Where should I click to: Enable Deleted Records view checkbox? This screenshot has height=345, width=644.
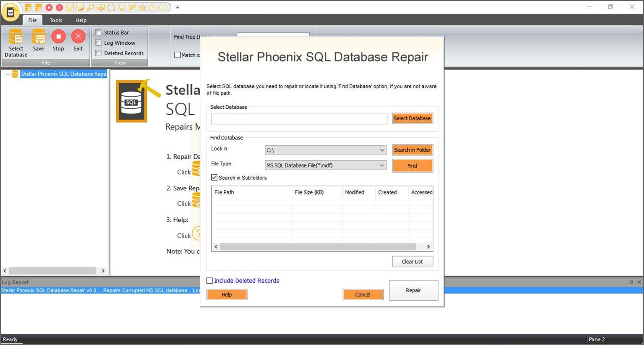pyautogui.click(x=98, y=53)
